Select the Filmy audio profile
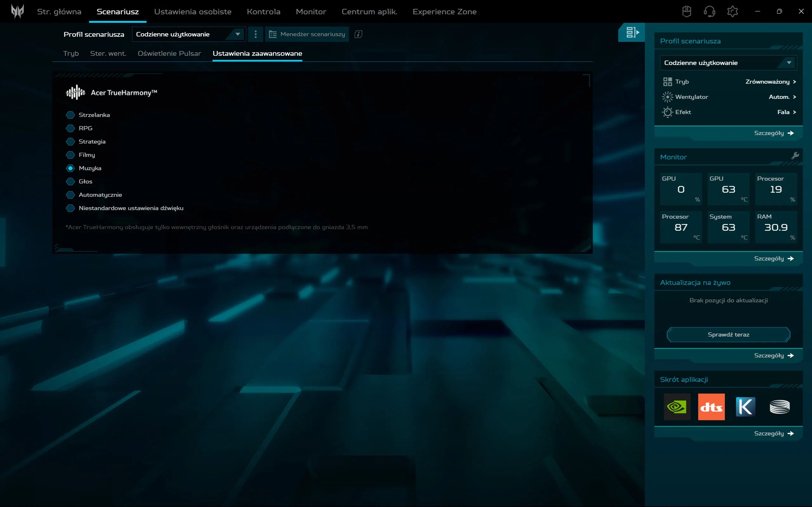 click(71, 155)
